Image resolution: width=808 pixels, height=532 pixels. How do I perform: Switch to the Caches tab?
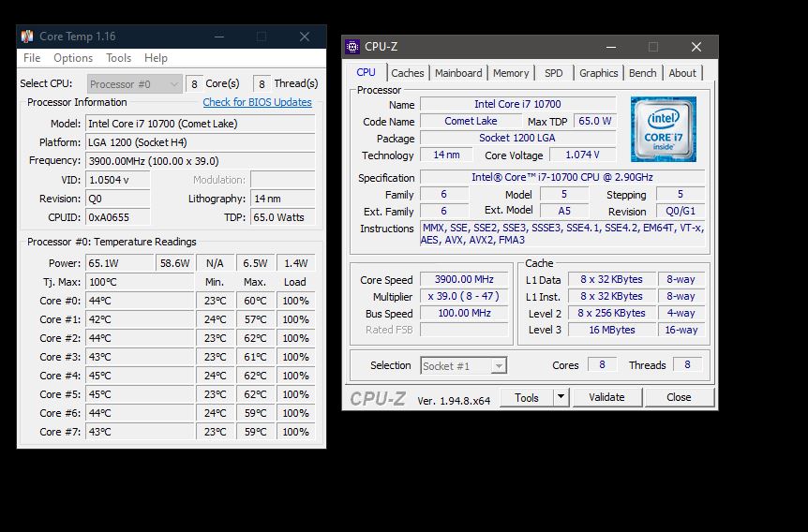[407, 73]
